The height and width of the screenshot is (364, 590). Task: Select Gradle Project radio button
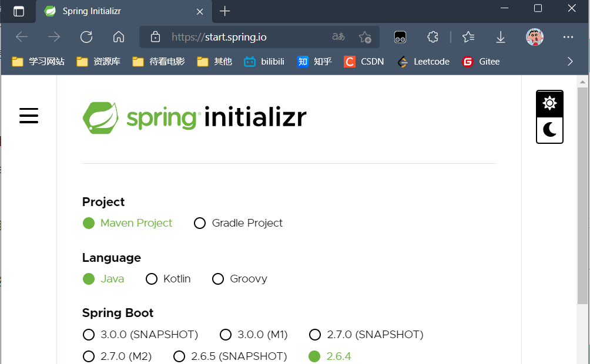pos(199,223)
